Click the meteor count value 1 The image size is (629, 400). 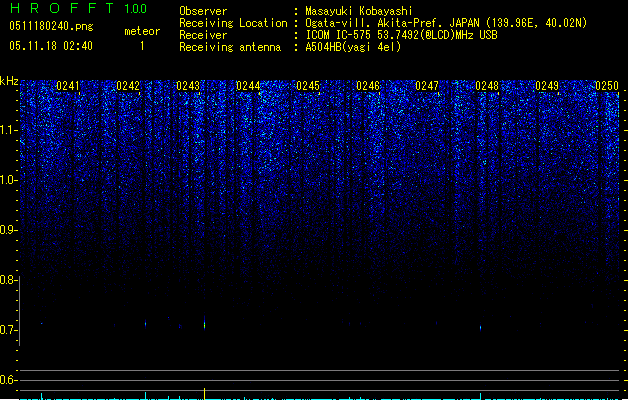click(x=142, y=46)
